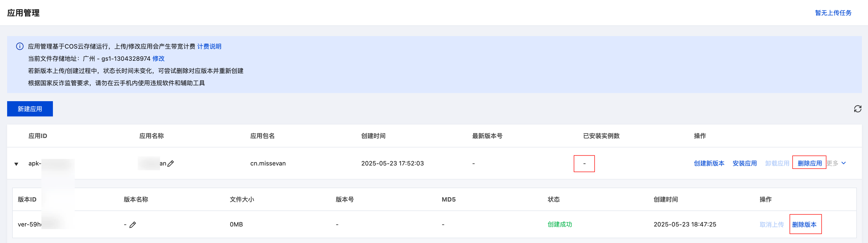Image resolution: width=868 pixels, height=243 pixels.
Task: Click 删除应用 for the app
Action: pyautogui.click(x=809, y=163)
